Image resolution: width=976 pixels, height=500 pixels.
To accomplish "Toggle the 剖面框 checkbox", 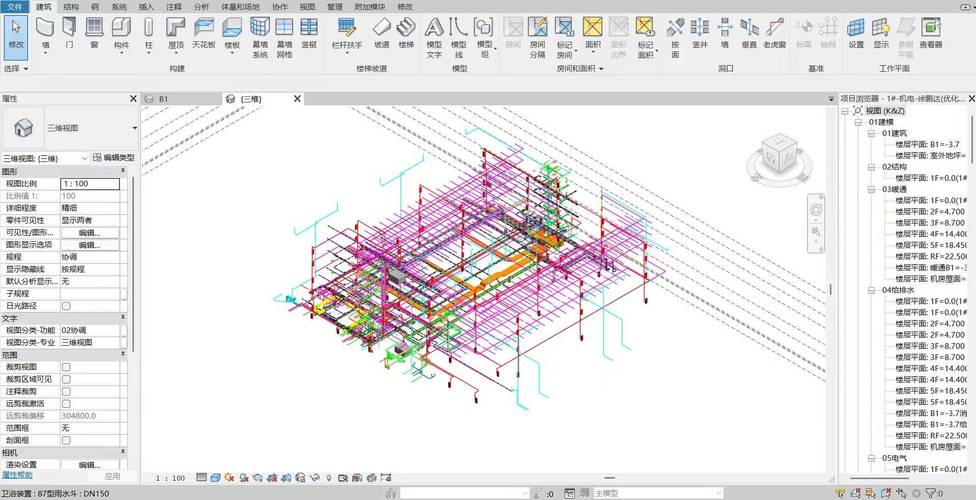I will [66, 440].
